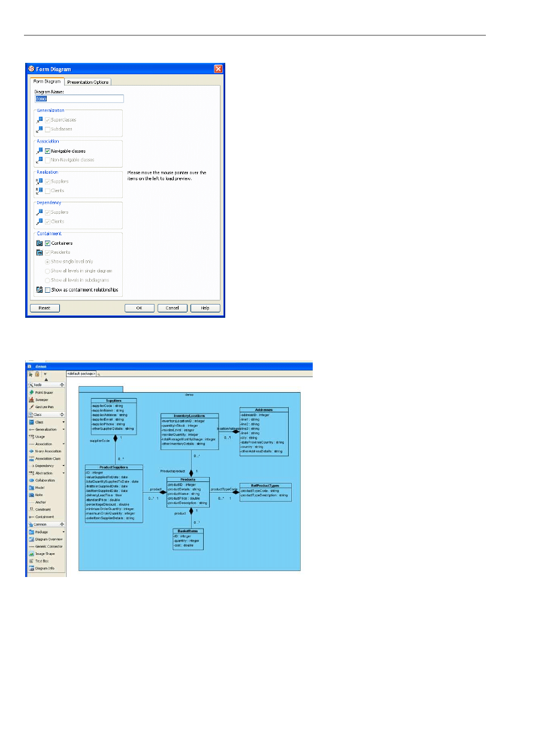Pick the Collaboration shape from the palette

[x=44, y=480]
